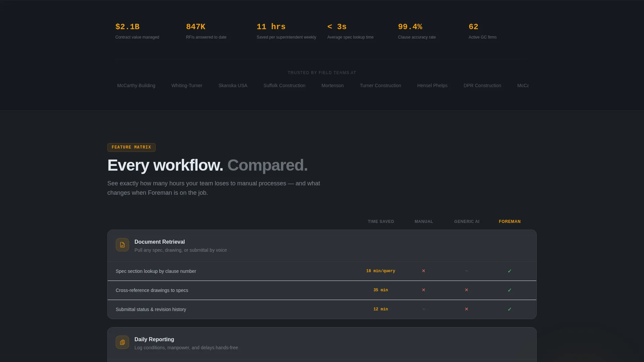Click the 'Submittal status & revision history' row
644x362 pixels.
322,309
